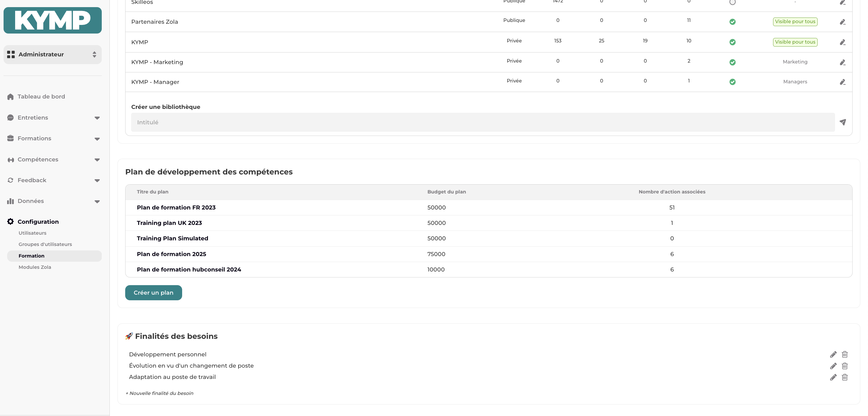Click edit pencil for Partenaires Zola

click(x=842, y=22)
